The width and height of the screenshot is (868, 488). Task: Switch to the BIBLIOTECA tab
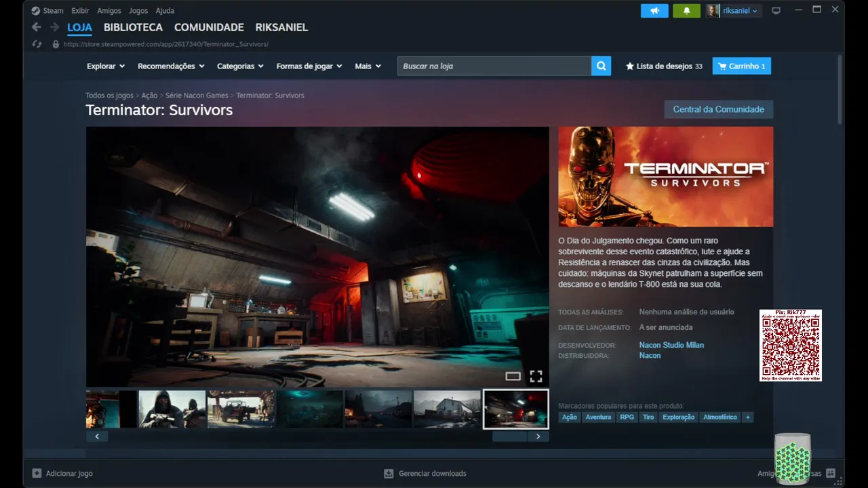pyautogui.click(x=133, y=28)
